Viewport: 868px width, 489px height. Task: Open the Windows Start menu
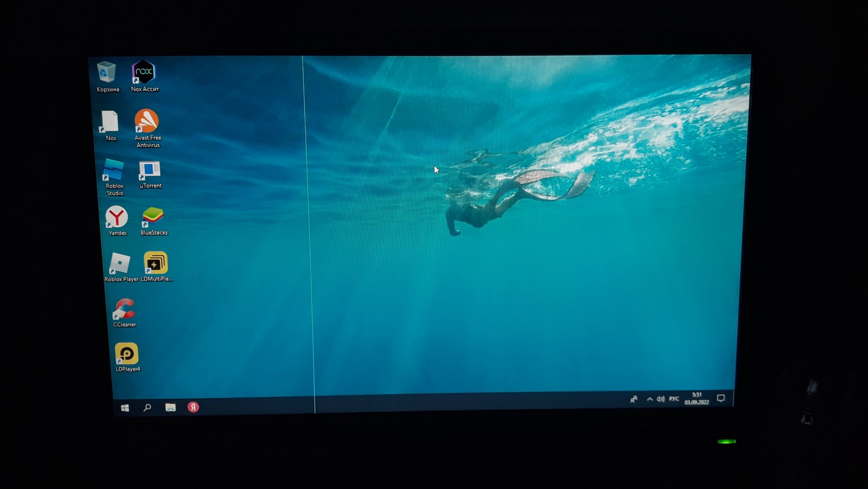pos(125,408)
